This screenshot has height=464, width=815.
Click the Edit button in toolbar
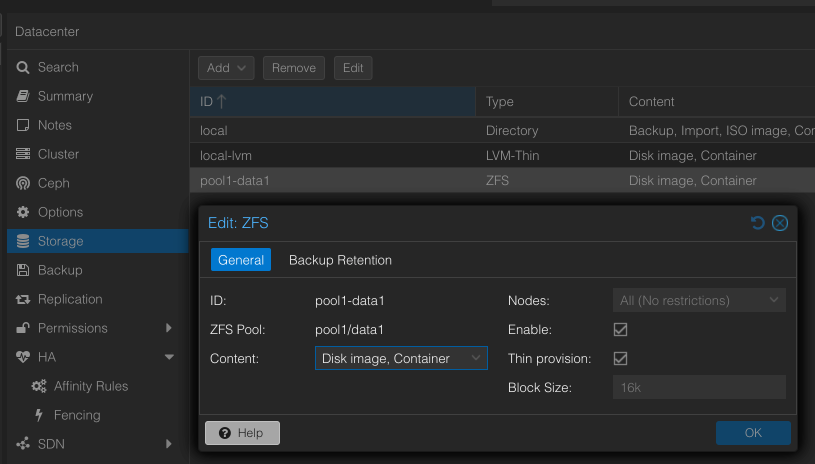coord(353,68)
